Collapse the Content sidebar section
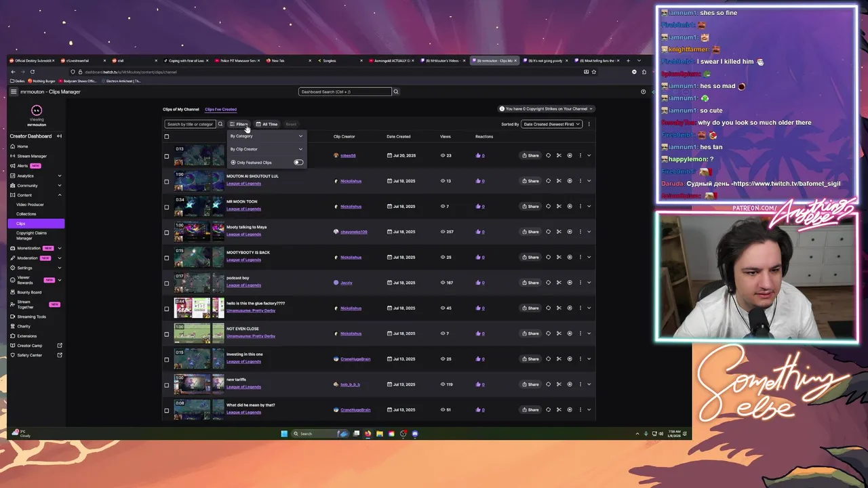 pos(60,195)
